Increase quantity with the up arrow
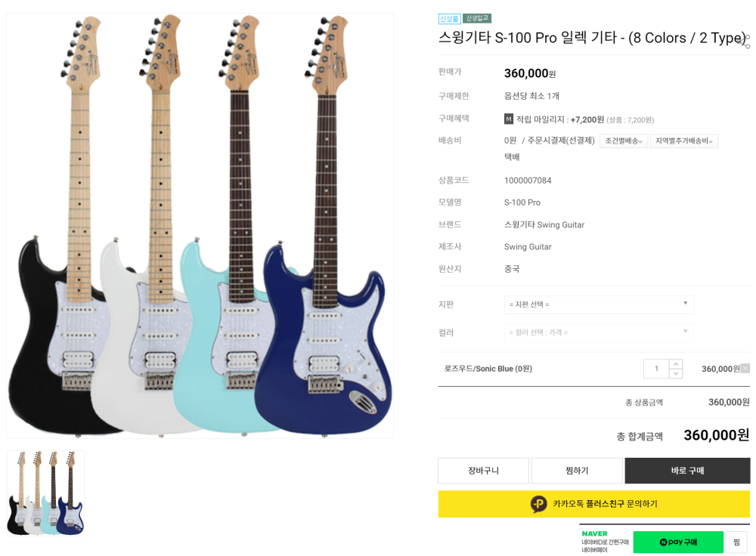This screenshot has height=556, width=756. (676, 364)
